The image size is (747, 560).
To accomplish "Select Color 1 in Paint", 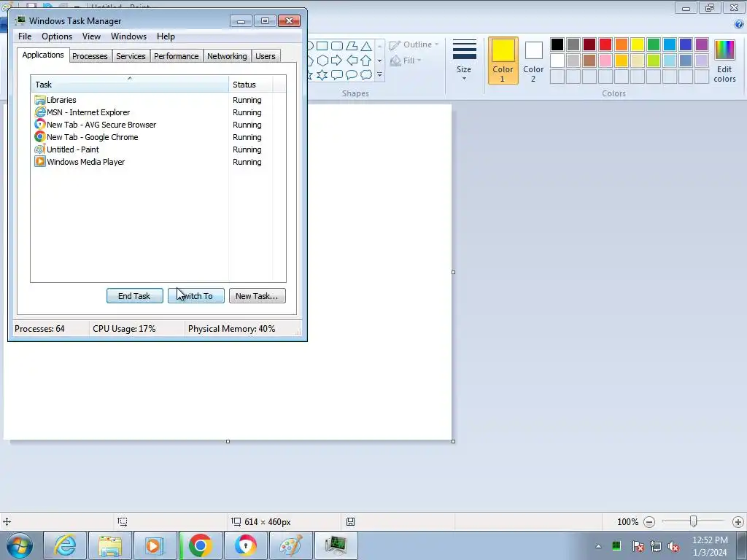I will 503,61.
